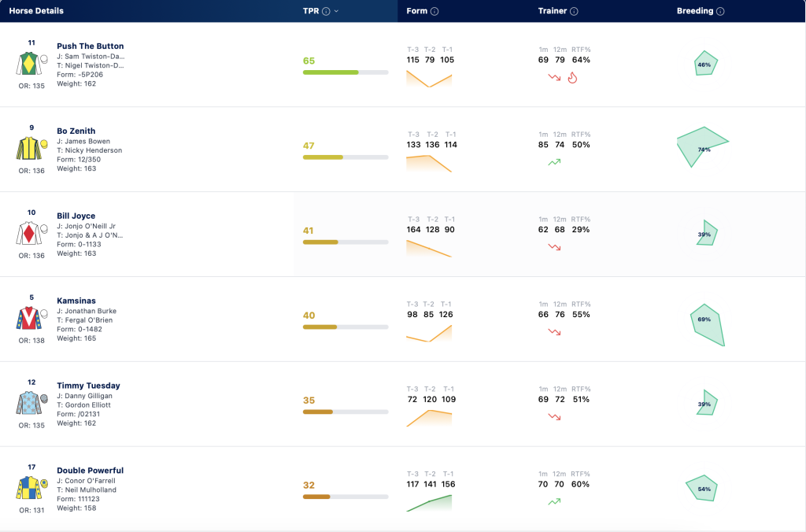This screenshot has width=806, height=532.
Task: Click Double Powerful's green form sparkline chart
Action: [x=429, y=503]
